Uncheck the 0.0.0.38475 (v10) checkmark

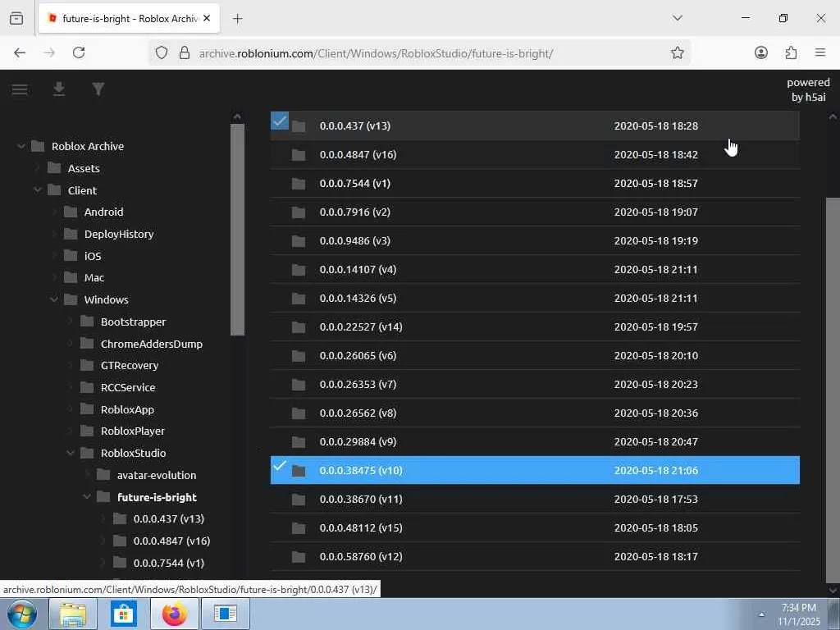click(280, 465)
